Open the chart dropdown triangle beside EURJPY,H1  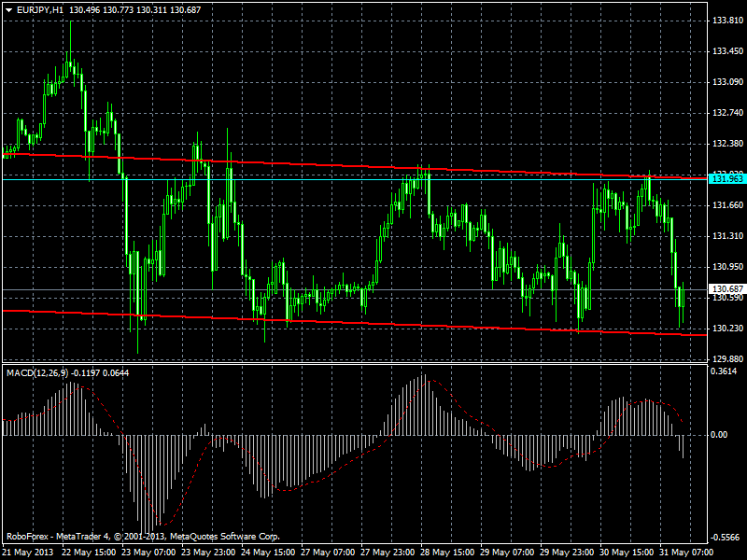tap(8, 10)
